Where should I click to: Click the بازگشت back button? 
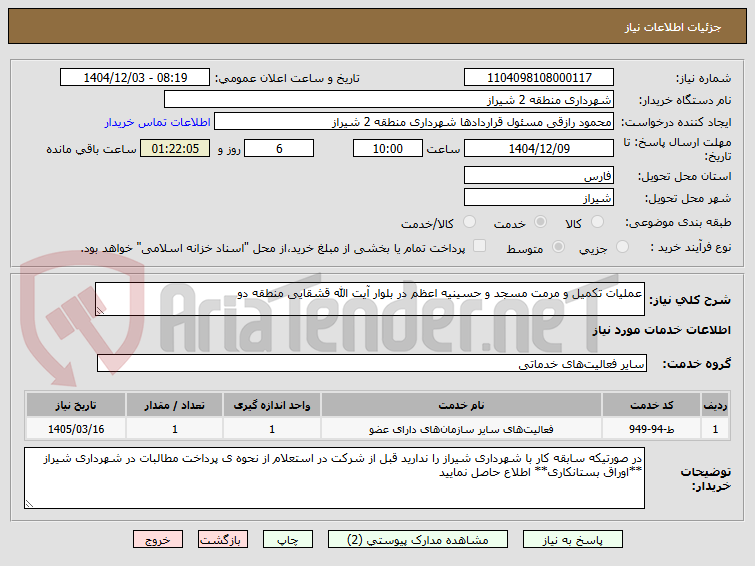pos(222,540)
